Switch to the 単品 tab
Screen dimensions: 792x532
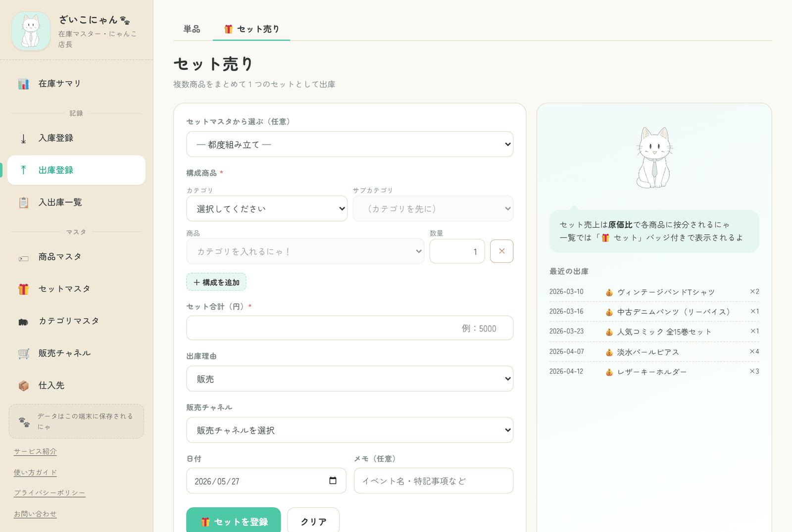click(192, 29)
